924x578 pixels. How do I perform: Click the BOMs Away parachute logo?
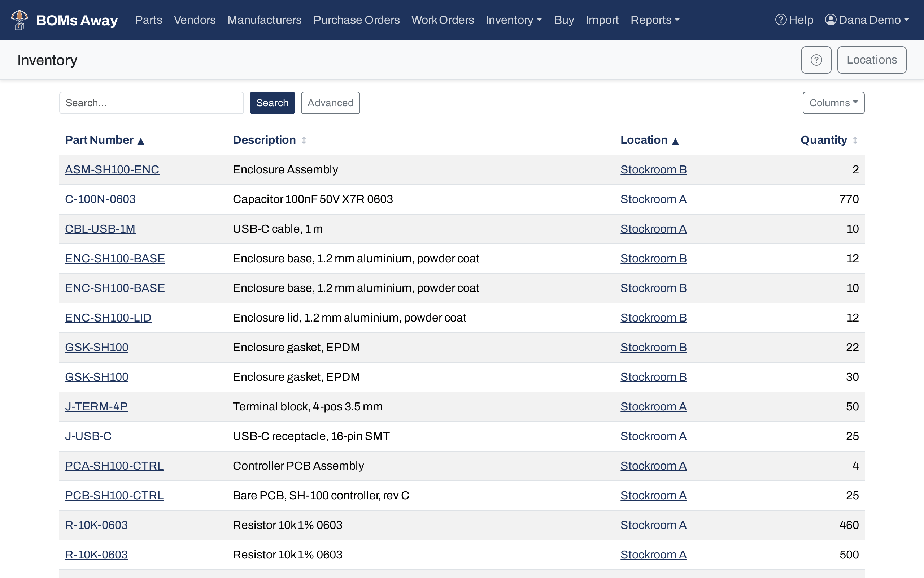point(19,20)
